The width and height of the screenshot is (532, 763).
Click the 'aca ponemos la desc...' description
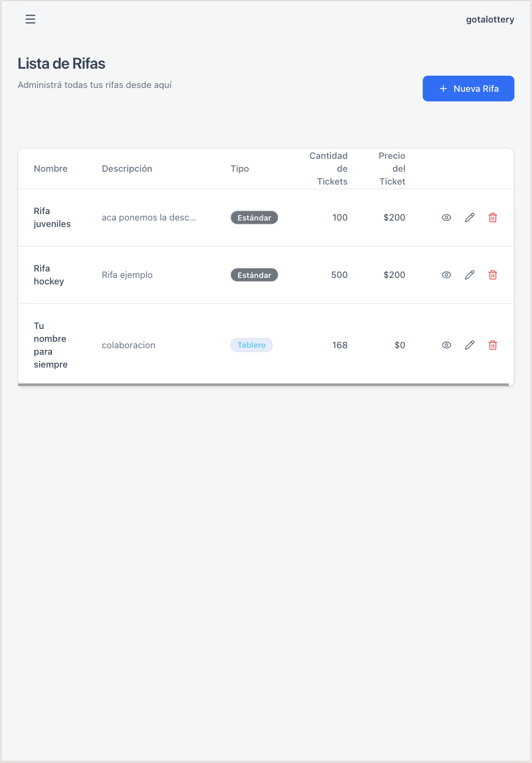149,217
